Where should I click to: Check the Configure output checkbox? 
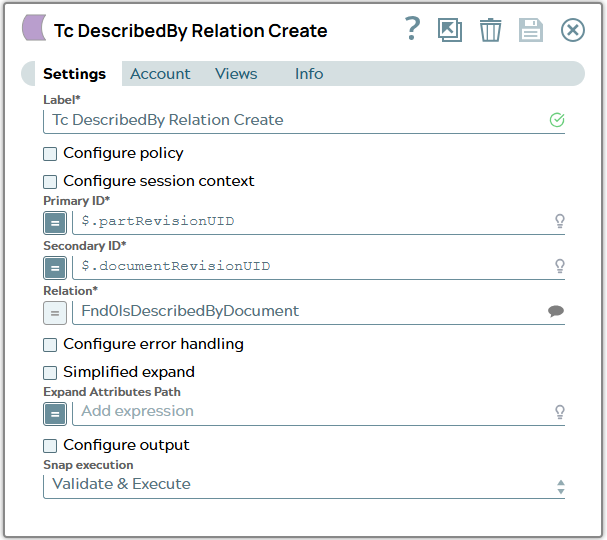[x=50, y=446]
